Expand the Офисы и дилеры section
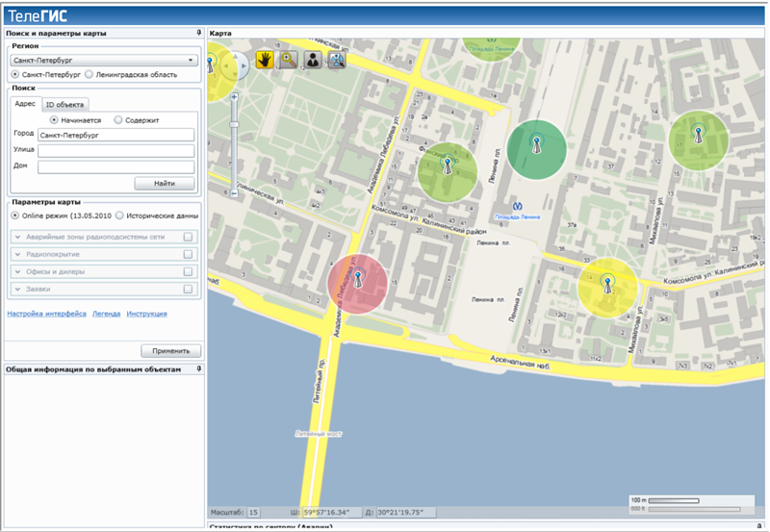The height and width of the screenshot is (532, 770). point(17,271)
